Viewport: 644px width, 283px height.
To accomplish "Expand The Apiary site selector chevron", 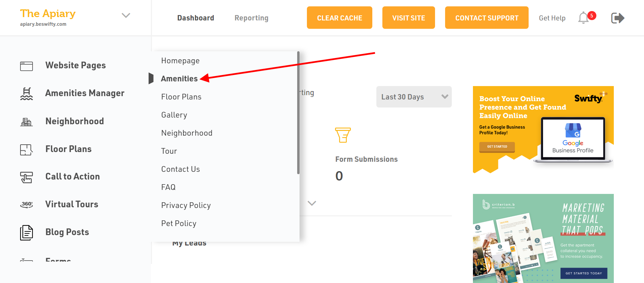I will (x=126, y=15).
